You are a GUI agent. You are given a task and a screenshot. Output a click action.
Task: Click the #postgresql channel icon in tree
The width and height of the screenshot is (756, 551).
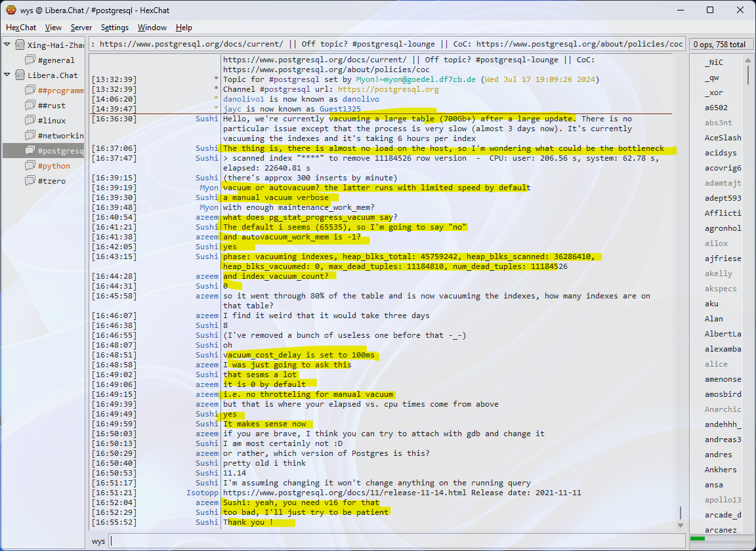click(30, 151)
